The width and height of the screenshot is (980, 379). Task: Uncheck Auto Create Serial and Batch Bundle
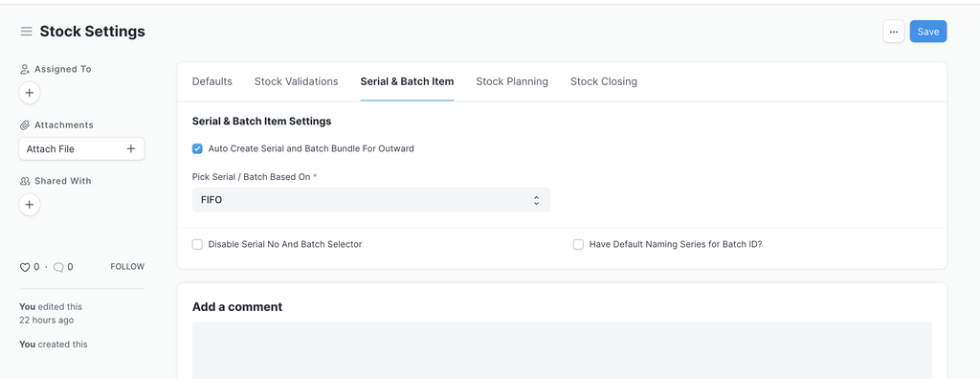(x=197, y=149)
